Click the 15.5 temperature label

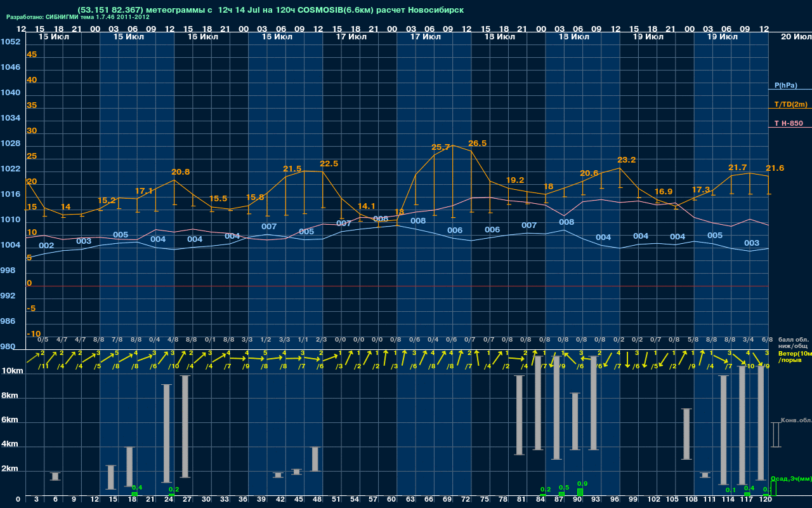click(x=218, y=198)
